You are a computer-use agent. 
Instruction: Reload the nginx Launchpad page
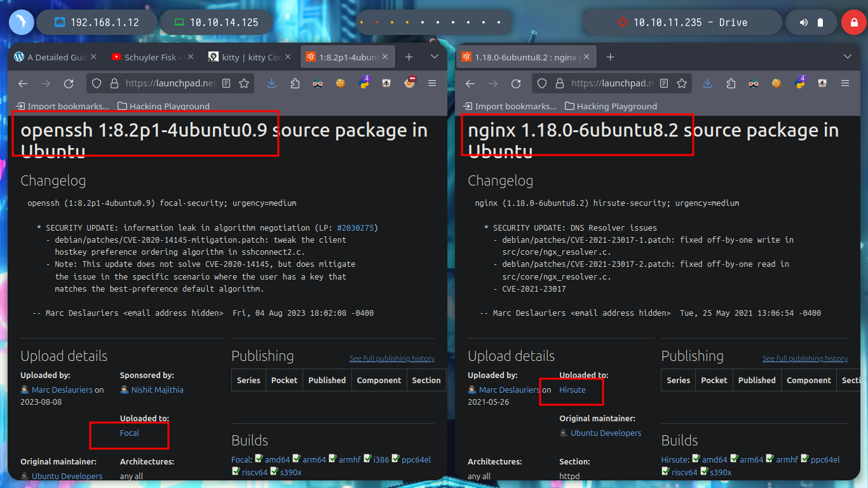pos(516,83)
